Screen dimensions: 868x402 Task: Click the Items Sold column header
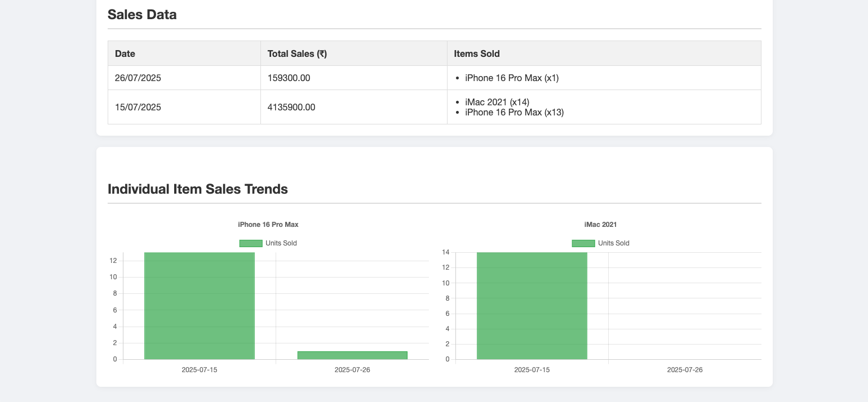pyautogui.click(x=604, y=53)
